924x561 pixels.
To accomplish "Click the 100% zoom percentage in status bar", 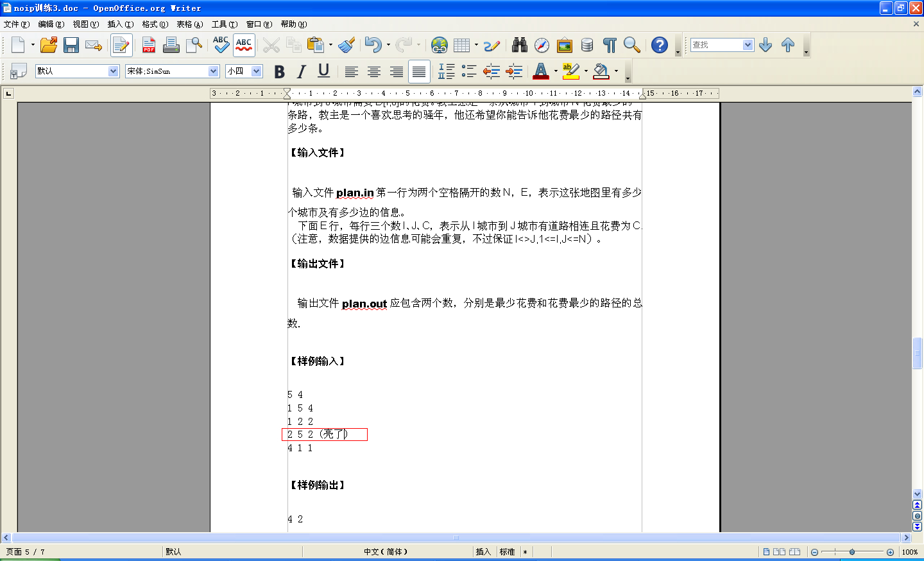I will [x=910, y=552].
